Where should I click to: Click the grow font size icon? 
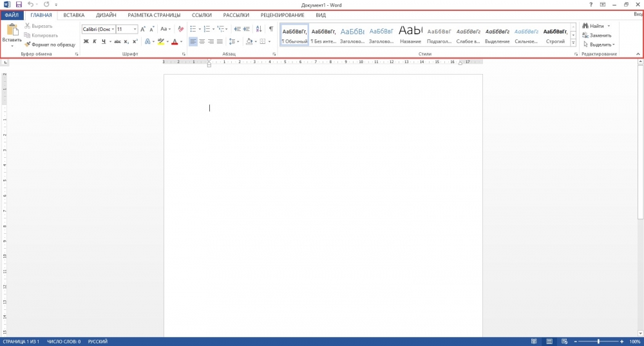[143, 29]
